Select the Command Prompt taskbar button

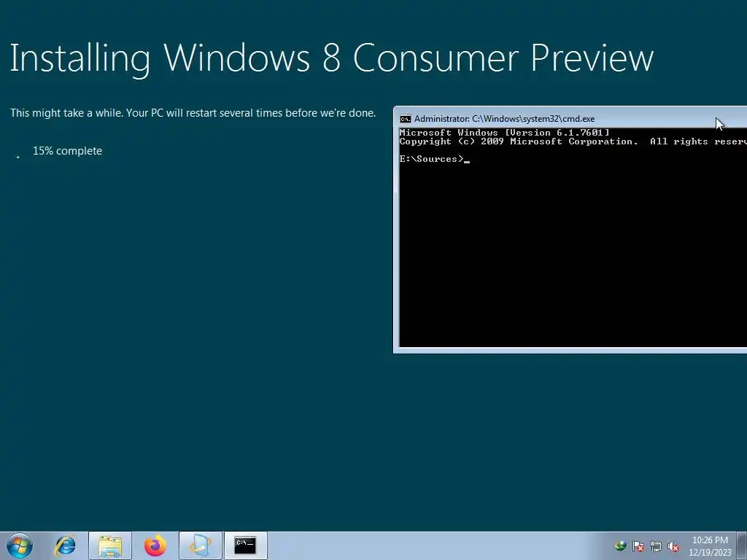[246, 545]
